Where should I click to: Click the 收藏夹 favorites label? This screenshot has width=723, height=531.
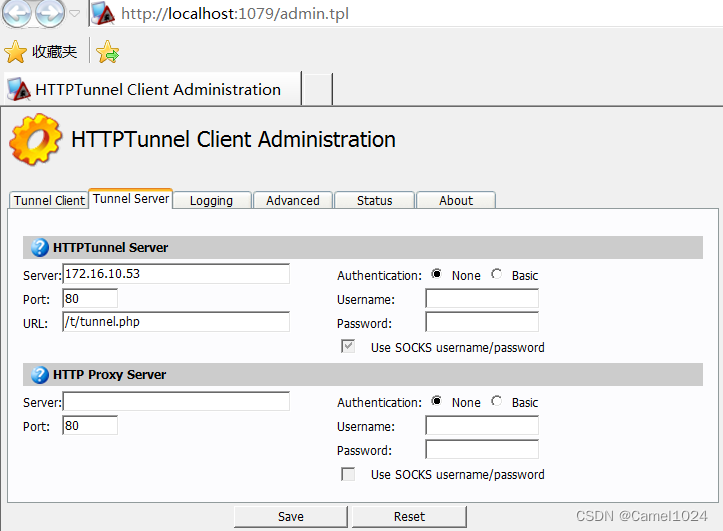tap(54, 52)
